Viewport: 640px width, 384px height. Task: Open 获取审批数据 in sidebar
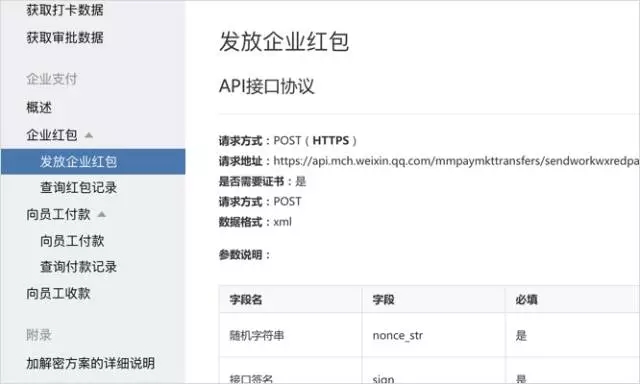click(x=65, y=38)
